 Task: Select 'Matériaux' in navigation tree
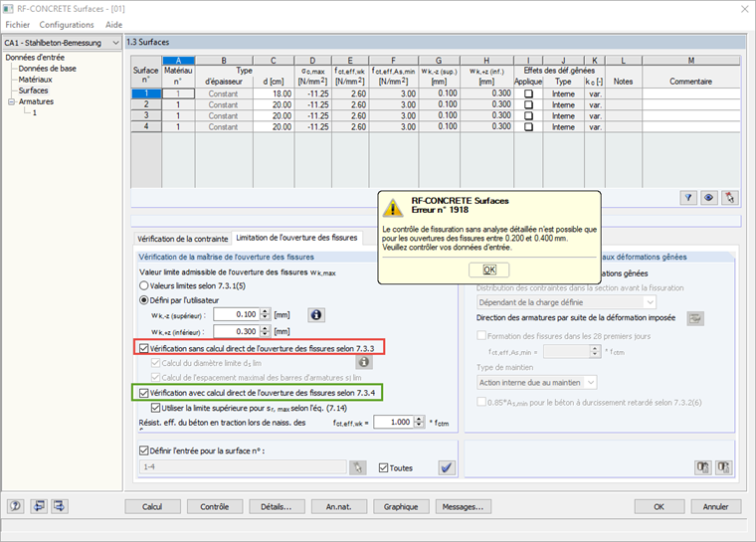[35, 80]
